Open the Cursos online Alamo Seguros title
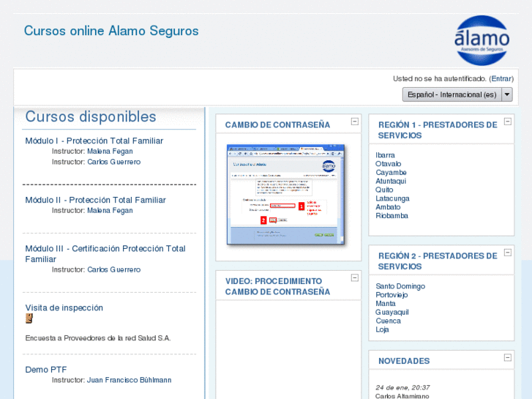 tap(111, 31)
